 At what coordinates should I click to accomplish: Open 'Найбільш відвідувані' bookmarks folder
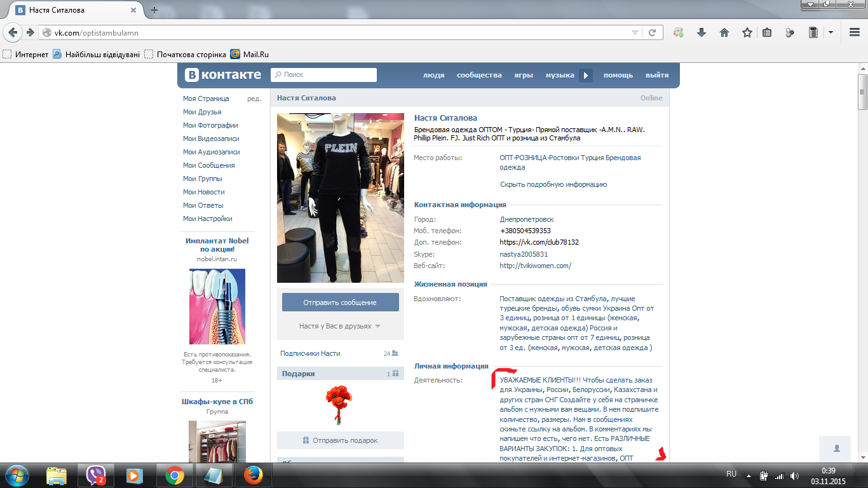97,54
